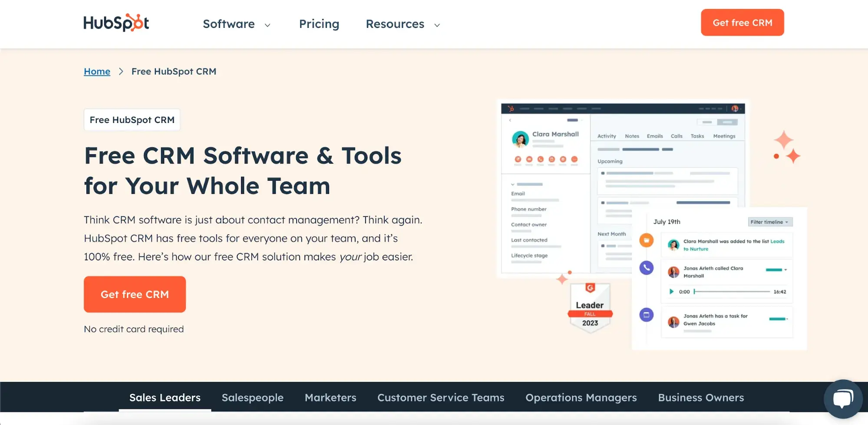This screenshot has height=425, width=868.
Task: Click the purple task calendar timeline icon
Action: [x=646, y=315]
